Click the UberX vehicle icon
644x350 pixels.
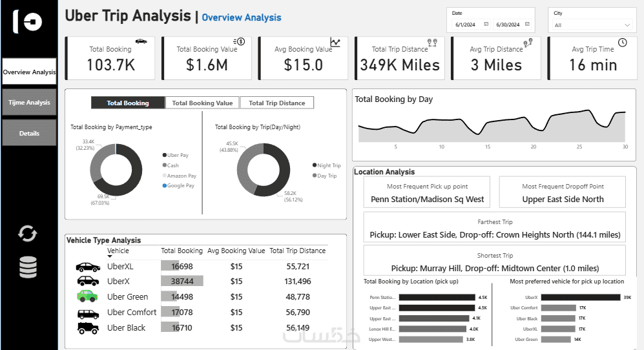tap(88, 282)
